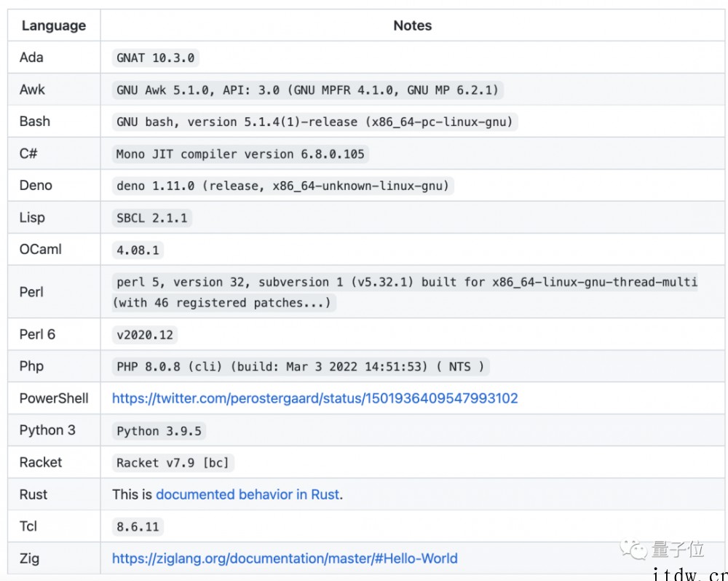This screenshot has width=728, height=581.
Task: Select the 'Tcl' language cell
Action: tap(54, 526)
